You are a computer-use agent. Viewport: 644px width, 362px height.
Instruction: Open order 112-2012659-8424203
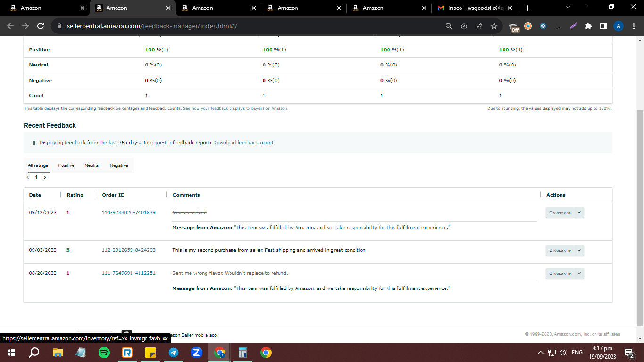(x=129, y=250)
